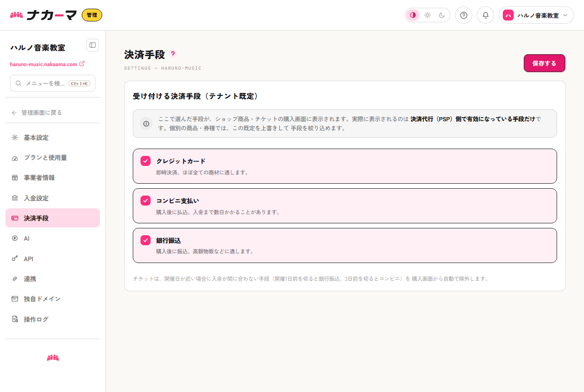Click the Ctrl+K shortcut badge

(x=79, y=83)
